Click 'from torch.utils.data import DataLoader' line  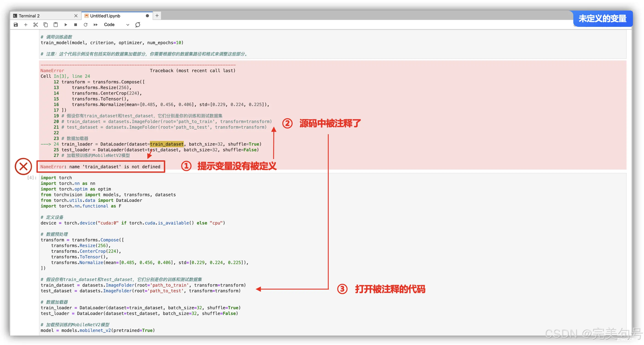[91, 200]
